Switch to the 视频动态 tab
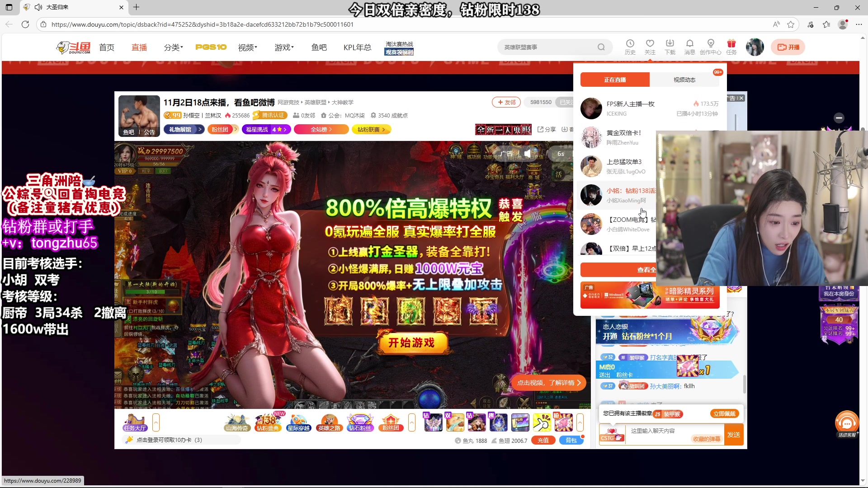The height and width of the screenshot is (488, 868). tap(684, 80)
